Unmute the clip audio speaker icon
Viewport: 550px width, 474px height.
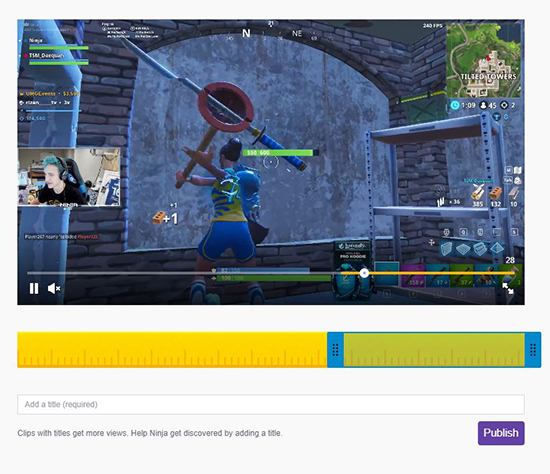click(54, 288)
